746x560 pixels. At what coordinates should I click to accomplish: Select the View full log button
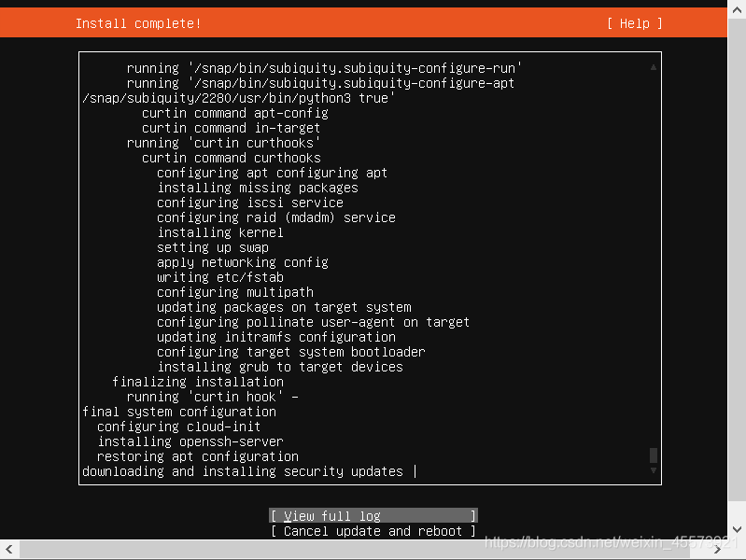[x=373, y=516]
